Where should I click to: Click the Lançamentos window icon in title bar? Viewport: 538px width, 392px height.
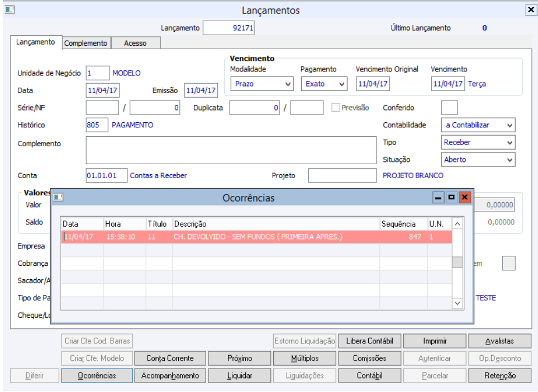click(x=9, y=10)
